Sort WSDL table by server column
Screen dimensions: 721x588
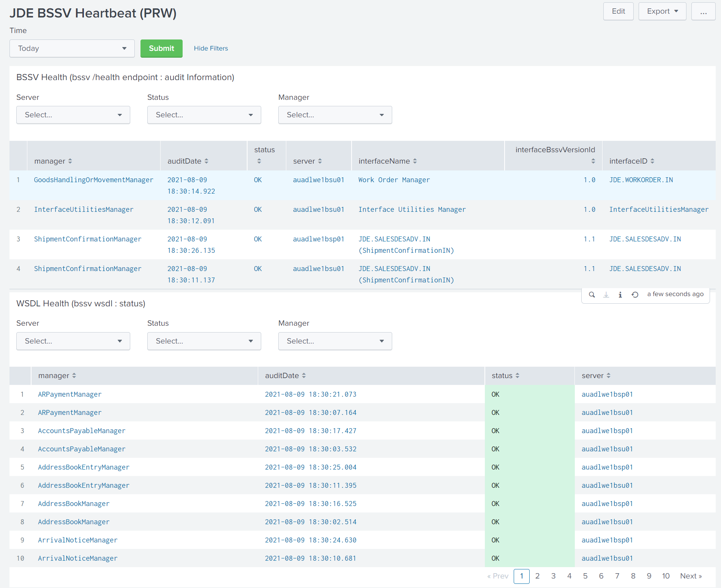coord(596,376)
